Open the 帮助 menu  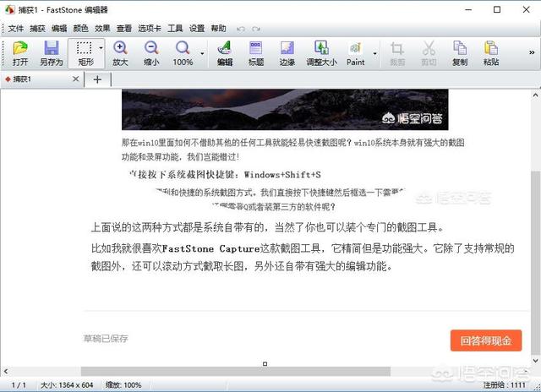pyautogui.click(x=218, y=29)
